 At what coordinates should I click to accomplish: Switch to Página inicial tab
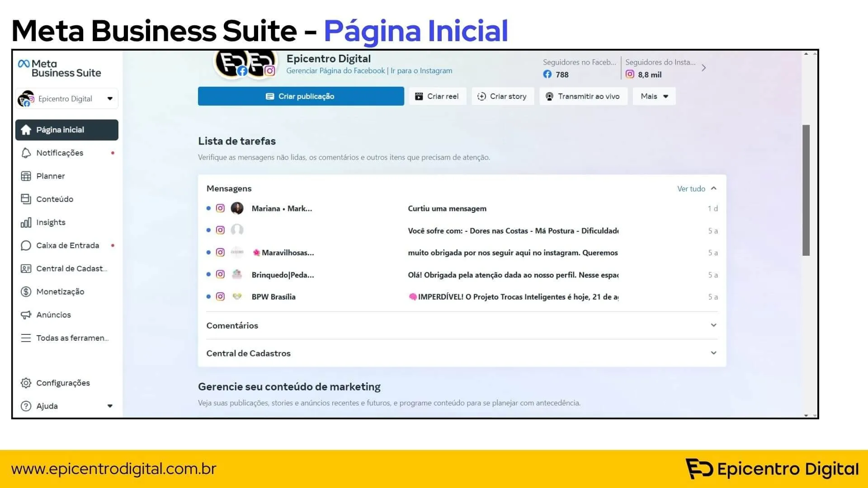tap(60, 130)
